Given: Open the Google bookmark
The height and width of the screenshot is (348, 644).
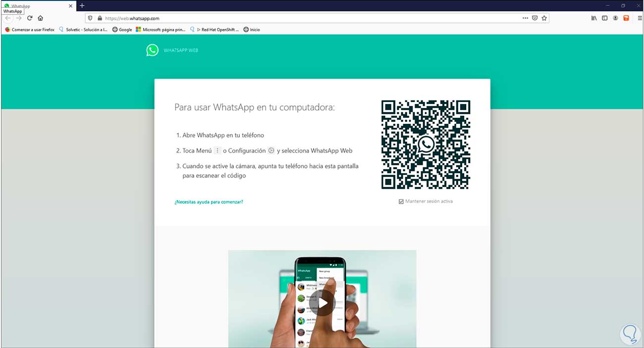Looking at the screenshot, I should pyautogui.click(x=122, y=30).
